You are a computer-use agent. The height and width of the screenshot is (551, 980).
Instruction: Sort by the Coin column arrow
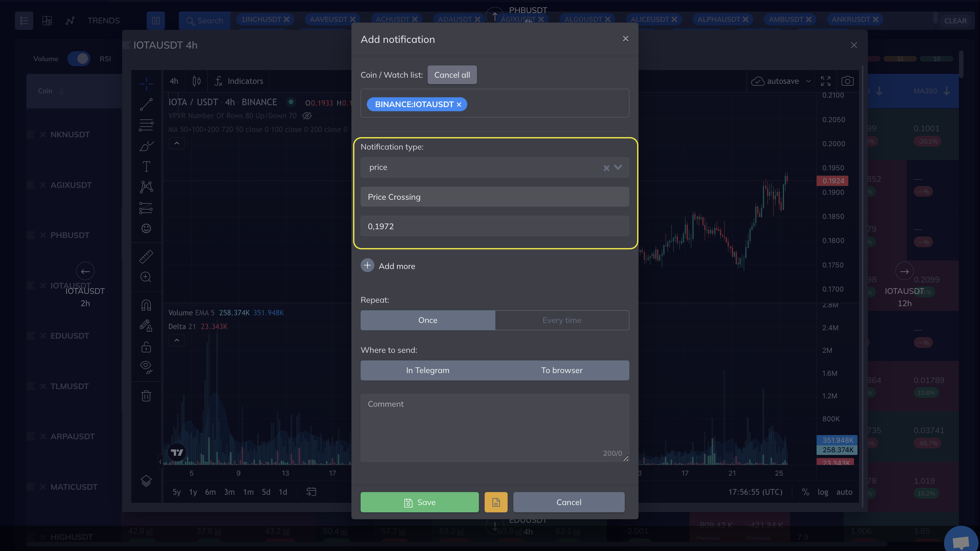(61, 91)
